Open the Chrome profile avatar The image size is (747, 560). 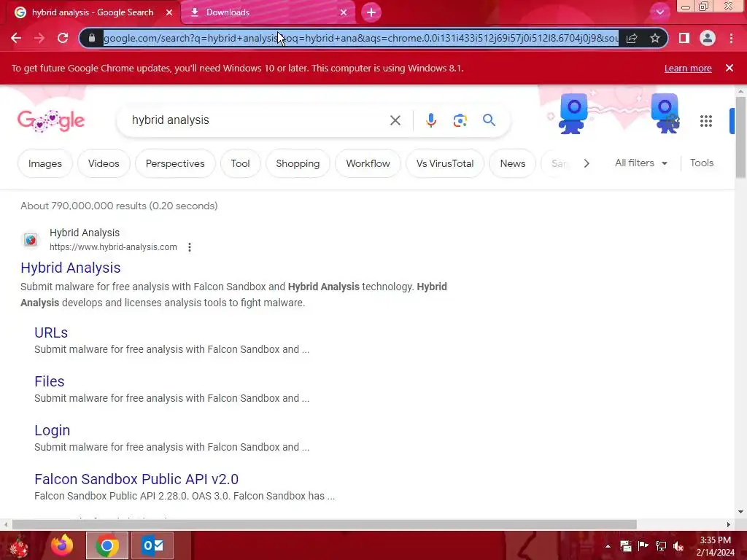pyautogui.click(x=708, y=38)
